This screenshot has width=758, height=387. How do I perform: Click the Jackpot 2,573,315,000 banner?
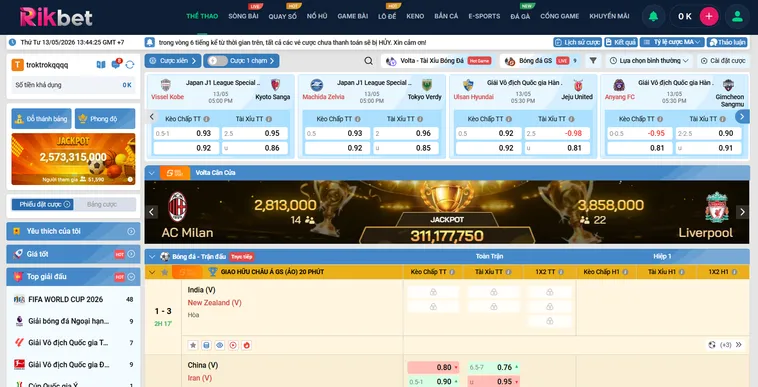coord(73,159)
